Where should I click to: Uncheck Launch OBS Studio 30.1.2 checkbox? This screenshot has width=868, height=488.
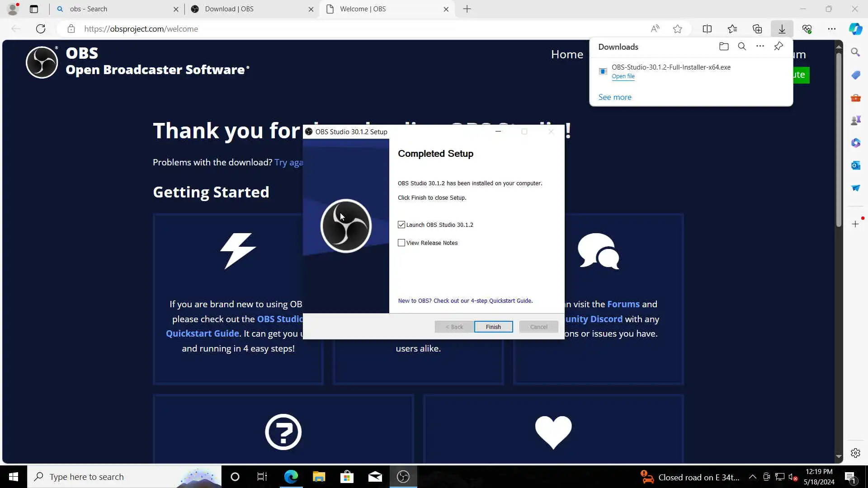[x=401, y=225]
